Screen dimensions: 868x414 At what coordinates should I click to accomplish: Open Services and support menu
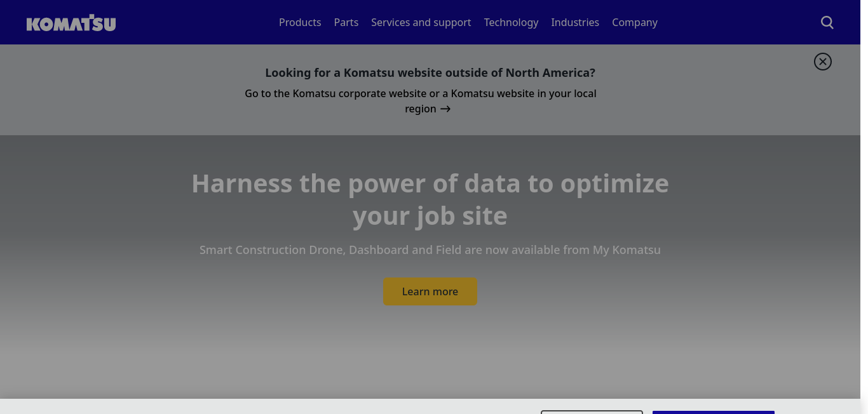pyautogui.click(x=421, y=22)
